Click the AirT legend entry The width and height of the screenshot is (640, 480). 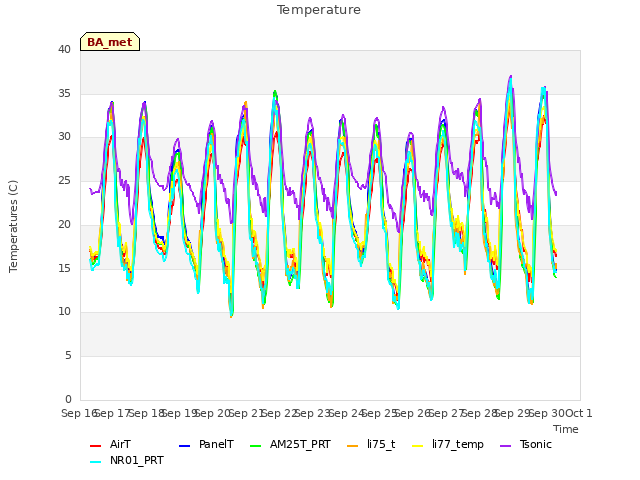tap(111, 444)
